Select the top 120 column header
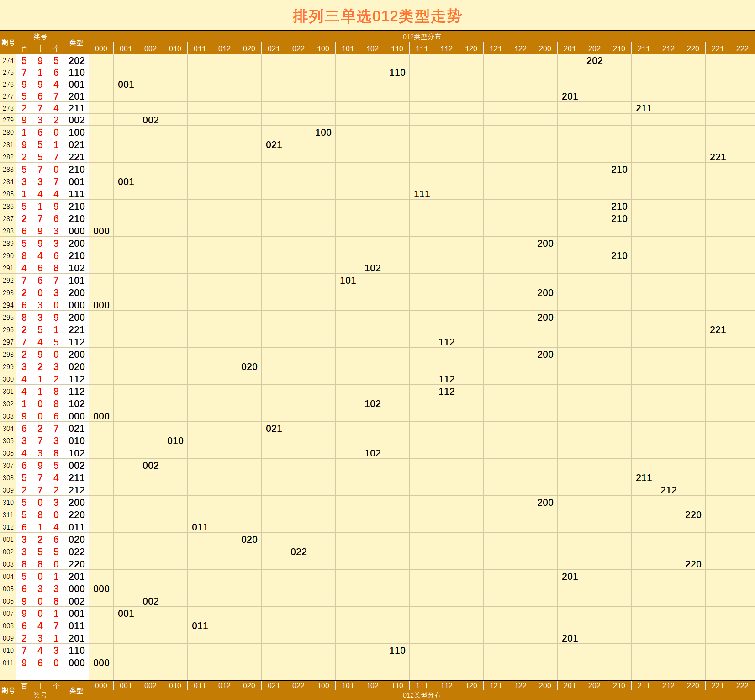 pyautogui.click(x=471, y=48)
